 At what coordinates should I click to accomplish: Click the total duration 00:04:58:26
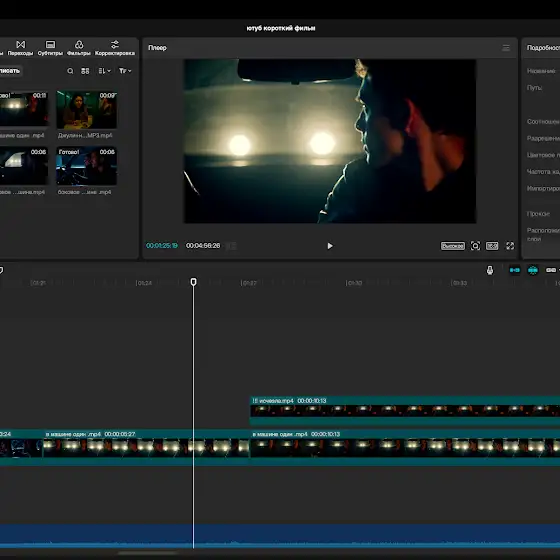click(203, 246)
